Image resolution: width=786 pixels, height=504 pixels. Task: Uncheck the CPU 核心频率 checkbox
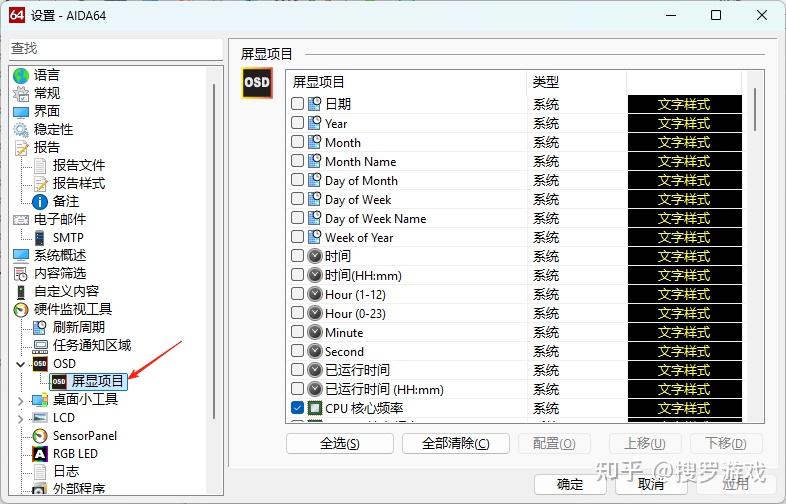pyautogui.click(x=297, y=408)
